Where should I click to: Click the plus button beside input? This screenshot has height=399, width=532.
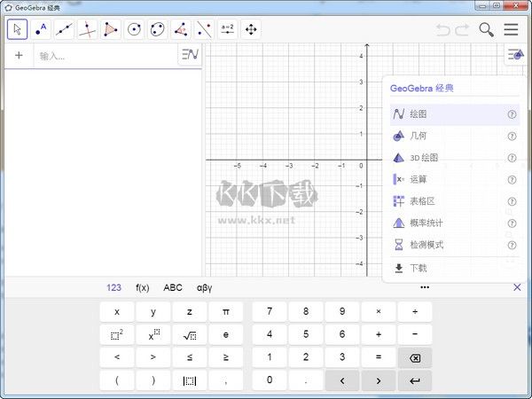[x=19, y=56]
